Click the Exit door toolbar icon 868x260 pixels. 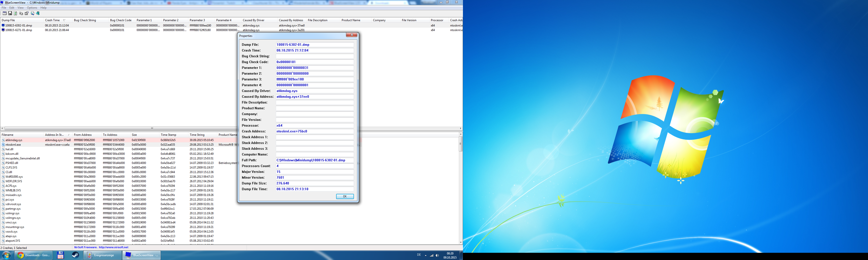38,13
